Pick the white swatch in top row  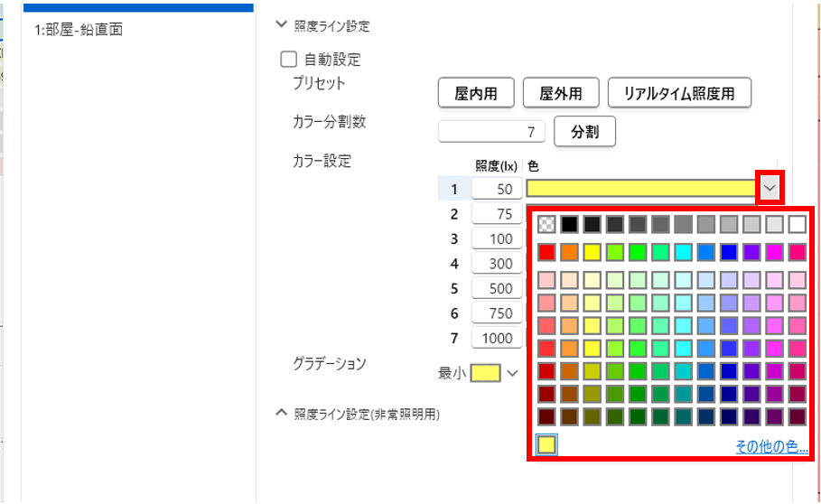click(x=797, y=224)
